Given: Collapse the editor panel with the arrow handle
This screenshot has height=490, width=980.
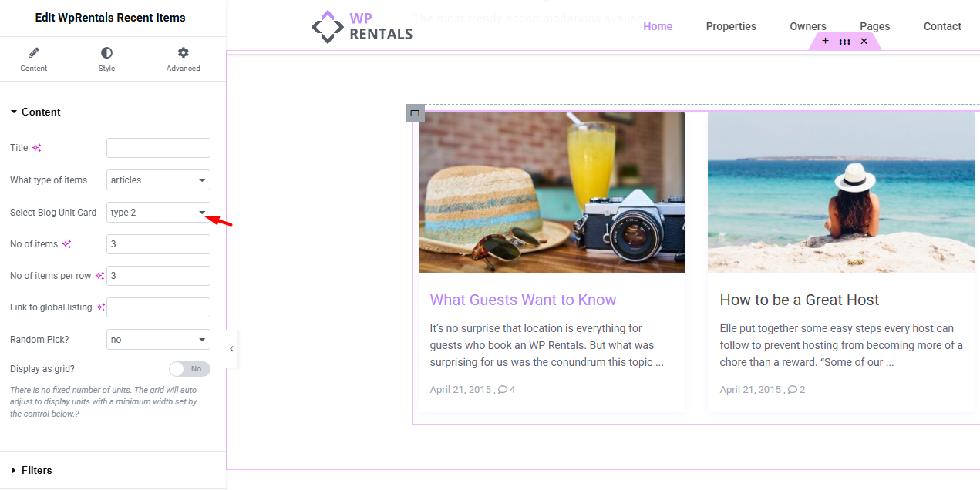Looking at the screenshot, I should point(231,349).
